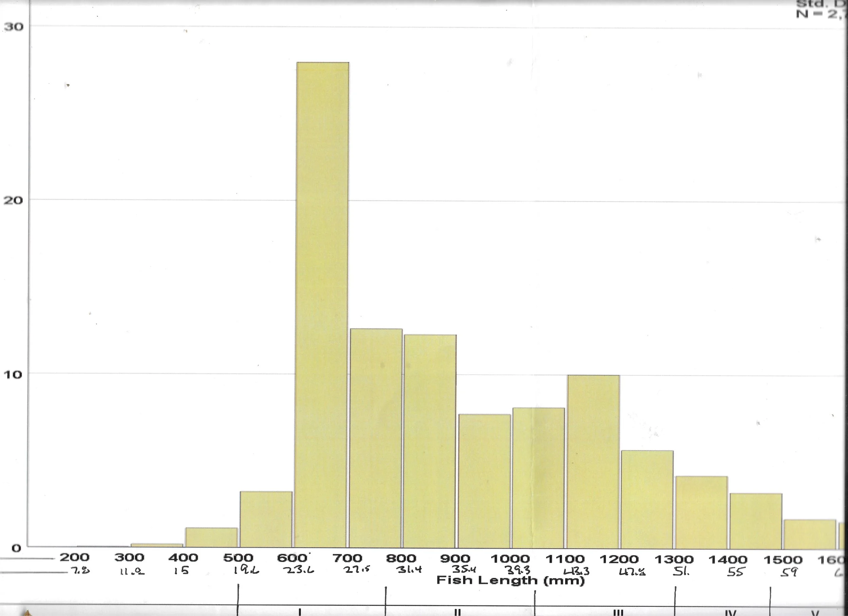This screenshot has height=616, width=848.
Task: Select the 900-1000 mm histogram bar
Action: click(485, 481)
